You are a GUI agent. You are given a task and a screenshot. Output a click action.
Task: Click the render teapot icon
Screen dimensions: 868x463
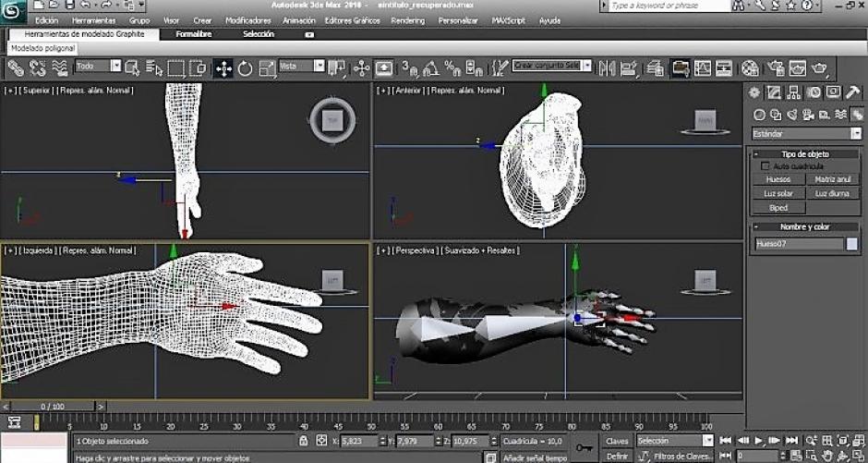(x=819, y=68)
